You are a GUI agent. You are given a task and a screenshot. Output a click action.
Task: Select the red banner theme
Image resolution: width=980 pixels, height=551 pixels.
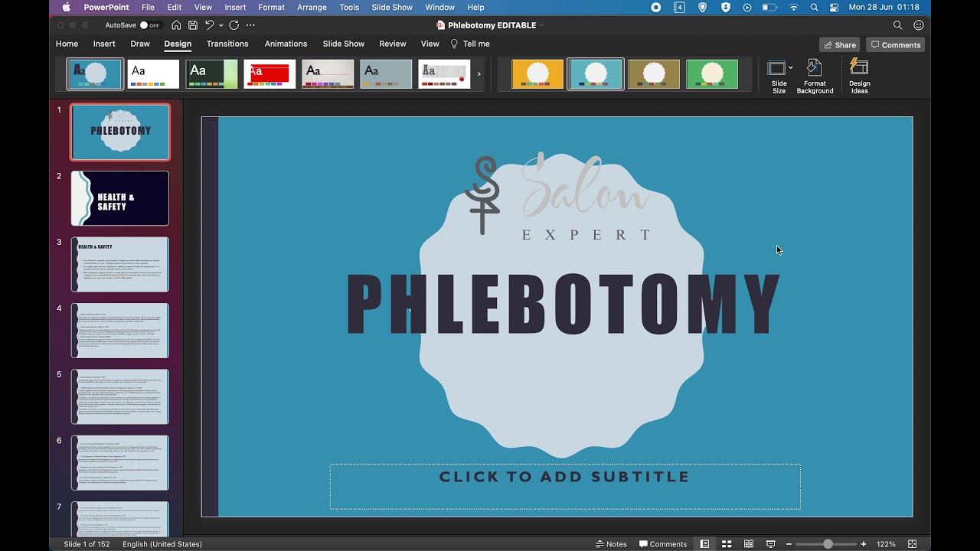click(269, 74)
